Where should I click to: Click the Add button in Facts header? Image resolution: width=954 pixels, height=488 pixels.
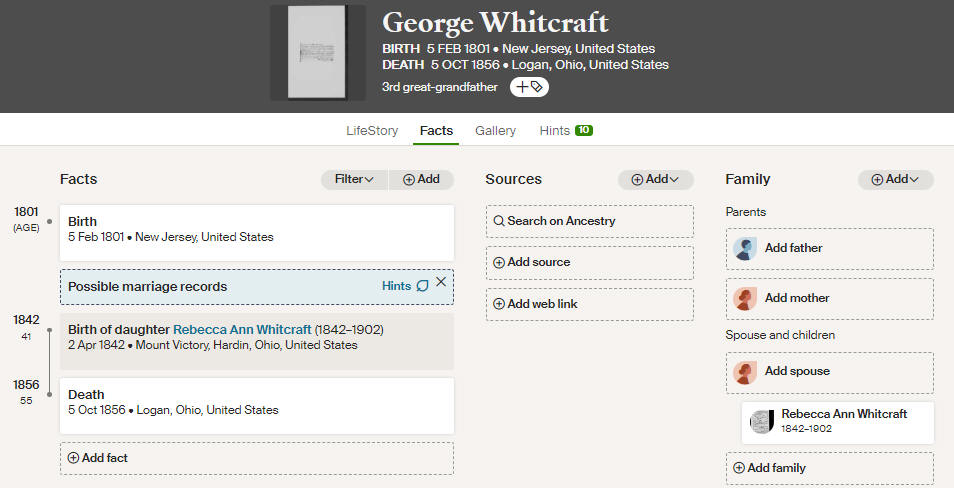click(x=421, y=180)
